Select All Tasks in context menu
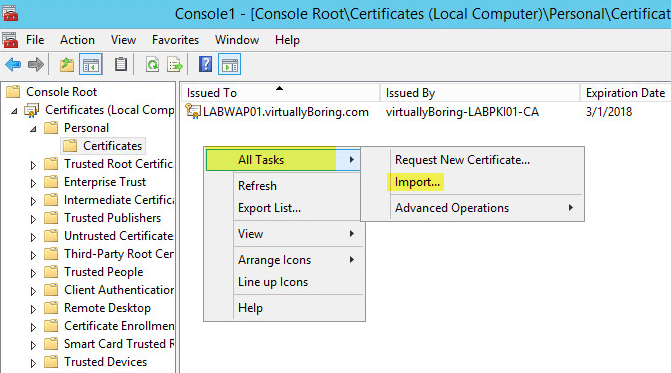Screen dimensions: 671x373 click(x=283, y=160)
